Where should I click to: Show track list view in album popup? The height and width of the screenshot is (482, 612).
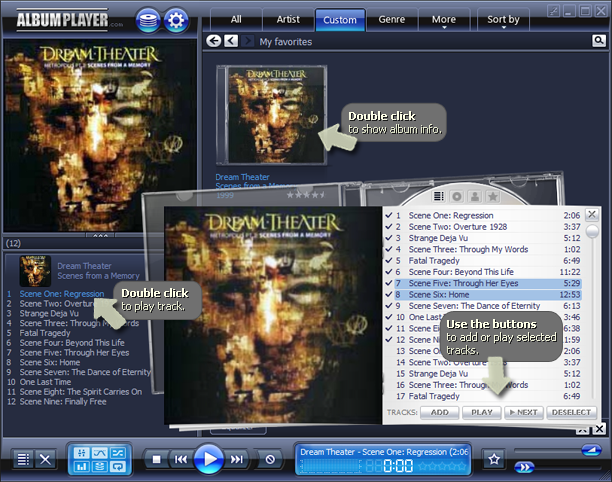(x=438, y=196)
